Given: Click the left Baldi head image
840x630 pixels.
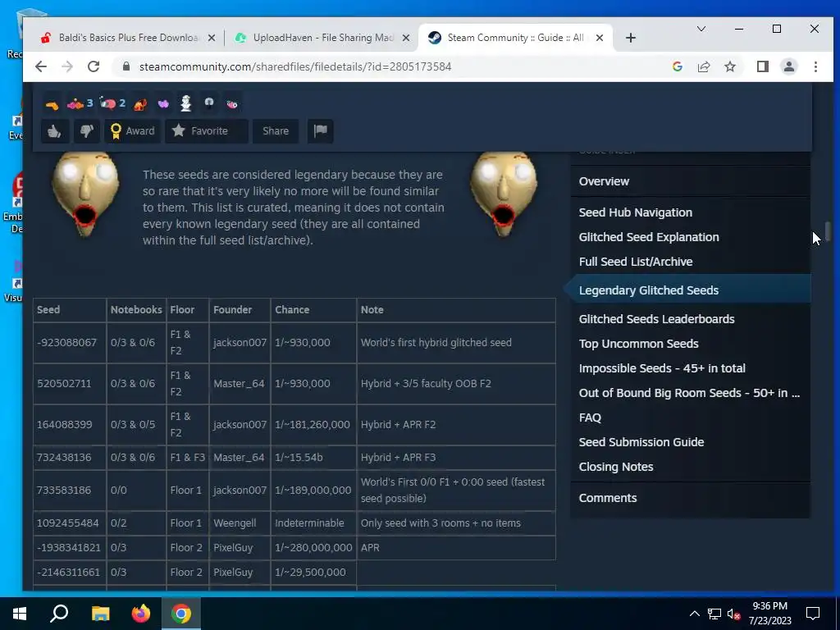Looking at the screenshot, I should tap(85, 194).
